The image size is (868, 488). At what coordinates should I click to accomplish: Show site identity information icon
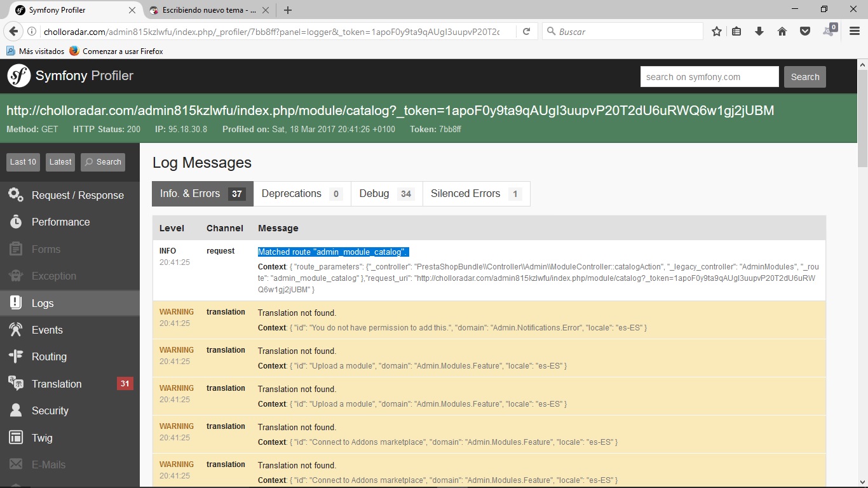coord(32,32)
